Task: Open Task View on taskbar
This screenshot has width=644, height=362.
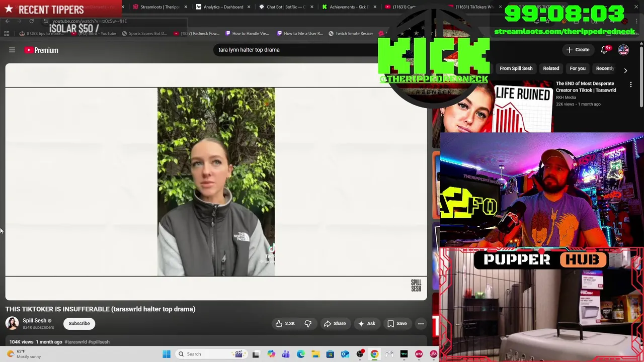Action: (256, 354)
